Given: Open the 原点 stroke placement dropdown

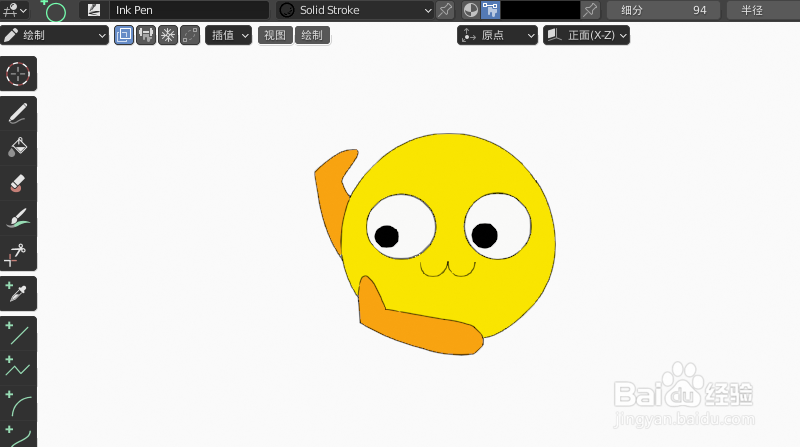Looking at the screenshot, I should click(x=497, y=35).
